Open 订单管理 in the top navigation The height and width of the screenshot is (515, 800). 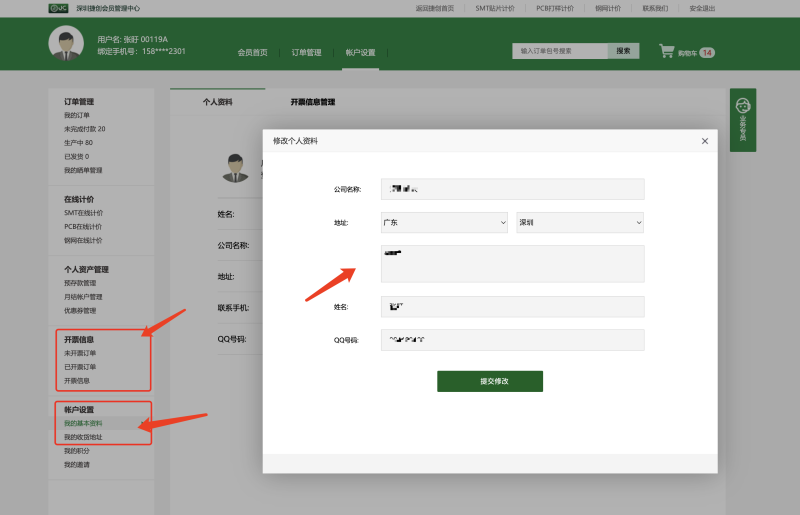306,52
